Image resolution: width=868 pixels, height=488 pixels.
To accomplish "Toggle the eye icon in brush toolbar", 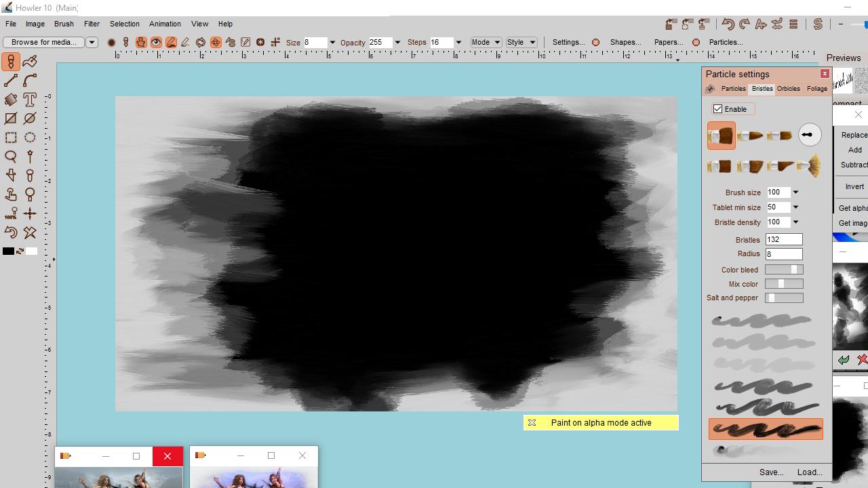I will point(156,42).
